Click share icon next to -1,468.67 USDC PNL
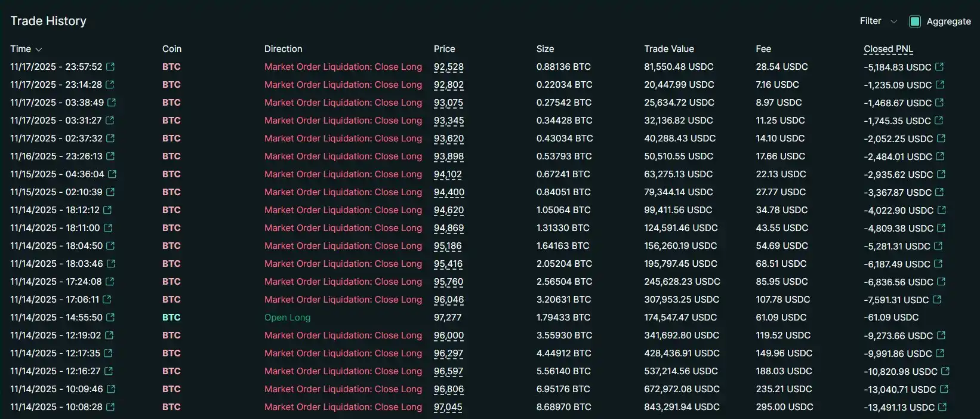Viewport: 980px width, 419px height. (940, 103)
